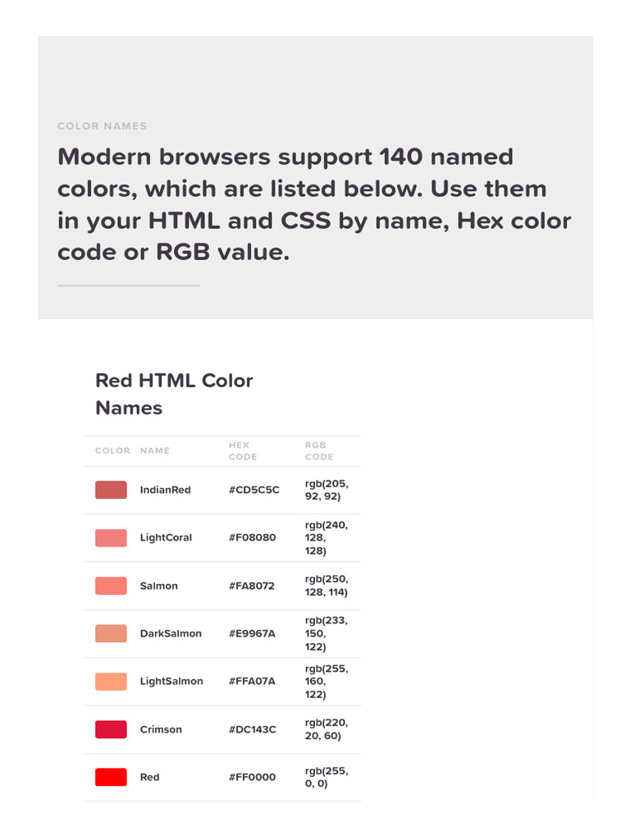Screen dimensions: 630x840
Task: Choose the DarkSalmon color swatch
Action: coord(111,633)
